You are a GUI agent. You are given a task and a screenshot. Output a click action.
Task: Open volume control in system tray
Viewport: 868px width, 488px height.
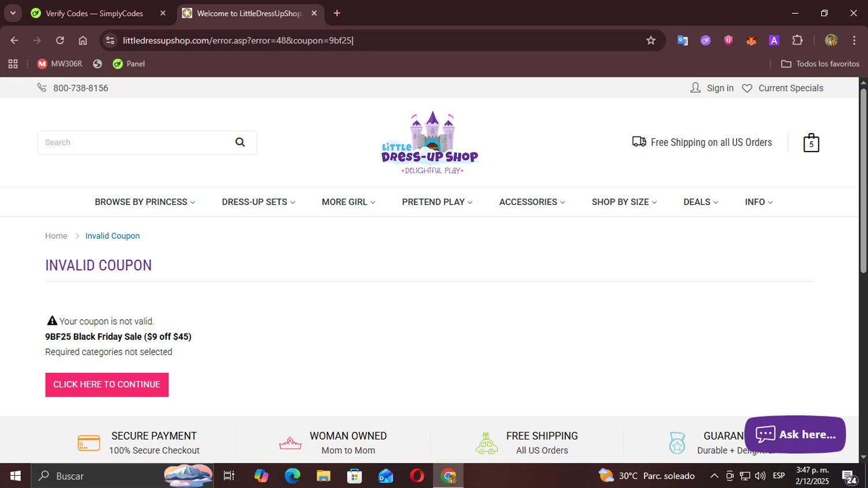point(760,476)
